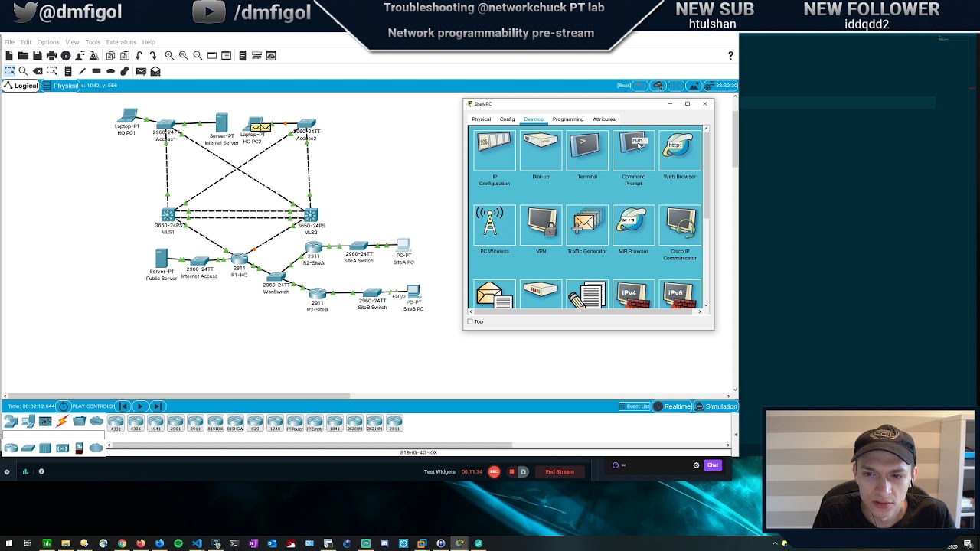980x551 pixels.
Task: Click the play control forward-step button
Action: [x=157, y=406]
